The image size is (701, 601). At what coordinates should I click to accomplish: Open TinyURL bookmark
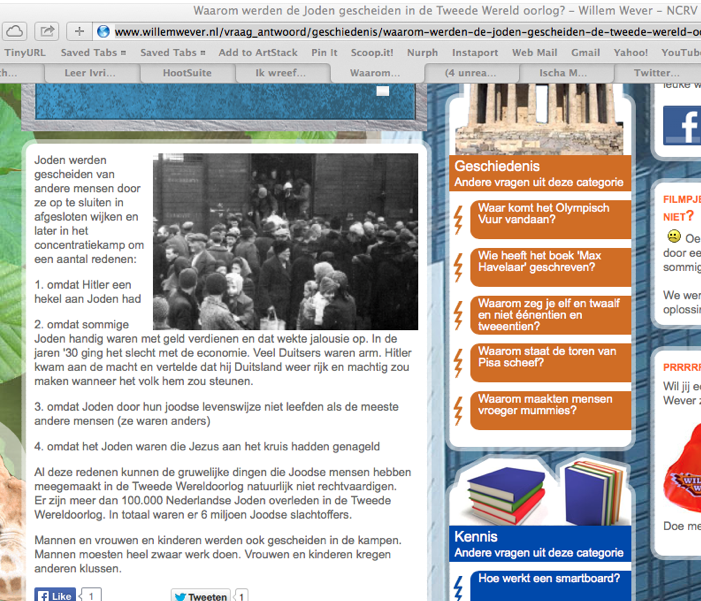click(25, 53)
